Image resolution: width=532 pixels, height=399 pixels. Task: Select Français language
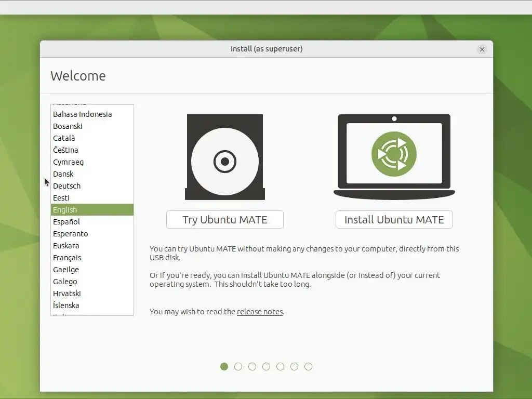click(x=92, y=258)
